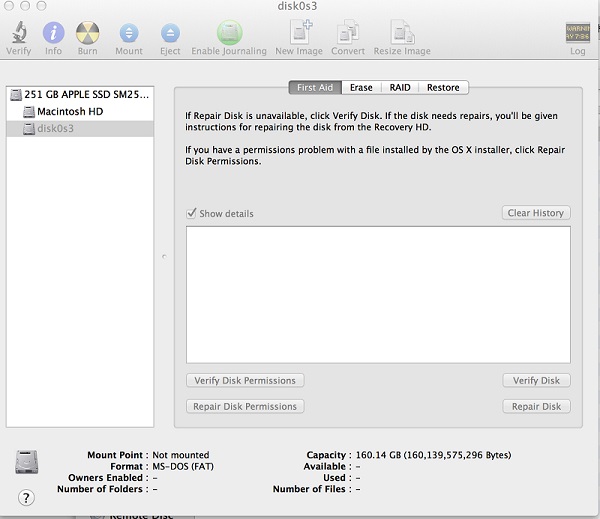Select the disk0s3 partition in sidebar

pyautogui.click(x=80, y=129)
